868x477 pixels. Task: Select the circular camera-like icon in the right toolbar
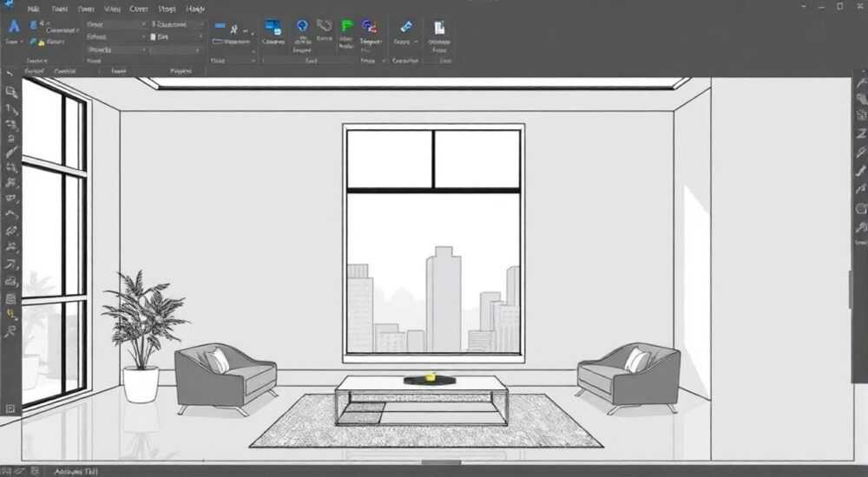pyautogui.click(x=861, y=209)
